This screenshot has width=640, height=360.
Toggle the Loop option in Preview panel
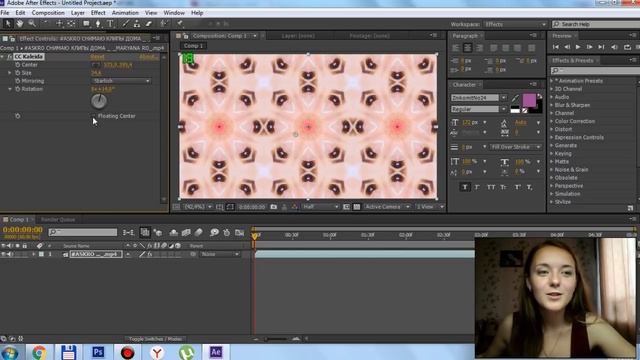coord(627,47)
